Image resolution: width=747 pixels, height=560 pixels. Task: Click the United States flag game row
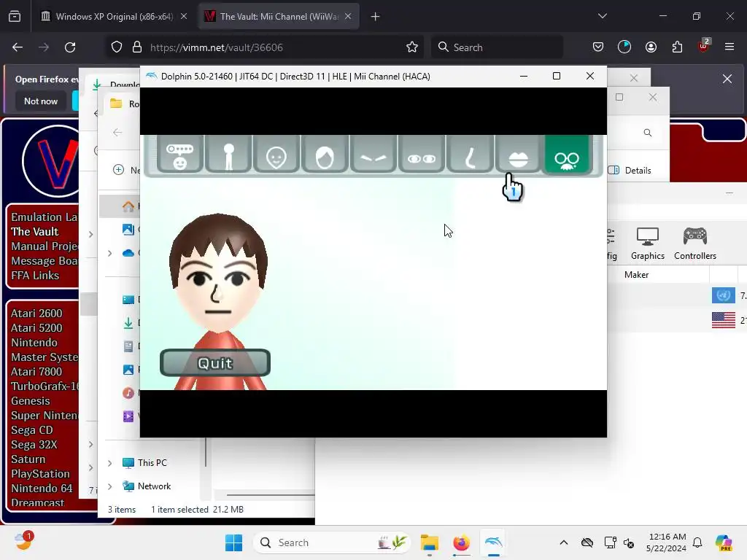pos(677,320)
